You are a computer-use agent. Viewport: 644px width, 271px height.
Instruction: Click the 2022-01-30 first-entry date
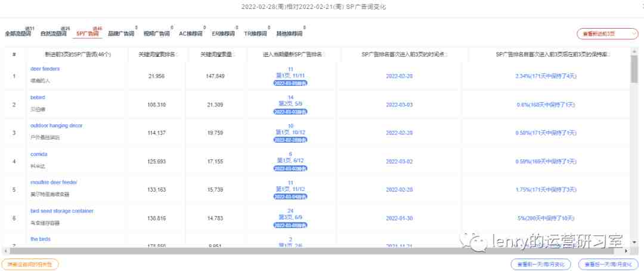coord(399,218)
